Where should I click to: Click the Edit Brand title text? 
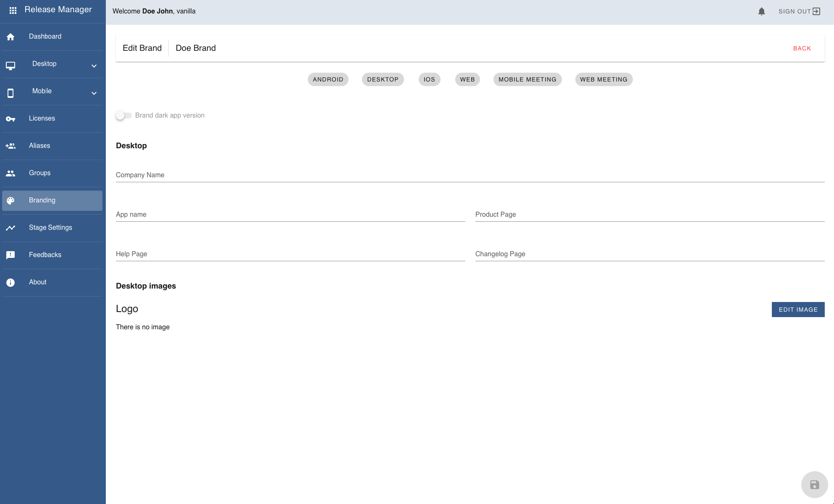(142, 48)
